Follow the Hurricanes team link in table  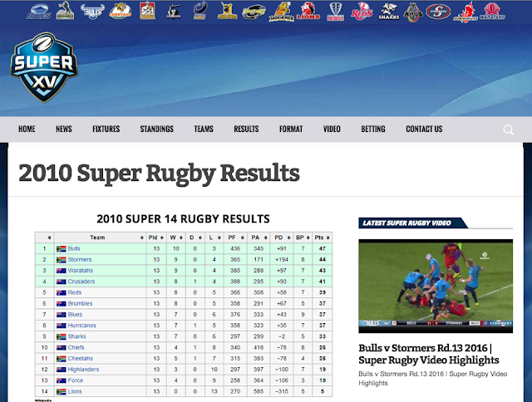click(x=82, y=326)
